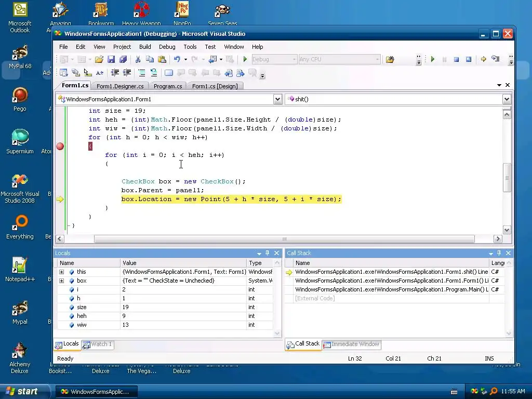
Task: Switch to Form1.cs [Design] tab
Action: pos(215,86)
